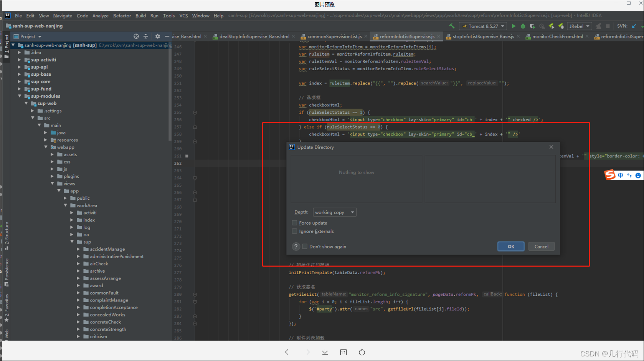The height and width of the screenshot is (361, 644).
Task: Rotate the previewed image
Action: (362, 352)
